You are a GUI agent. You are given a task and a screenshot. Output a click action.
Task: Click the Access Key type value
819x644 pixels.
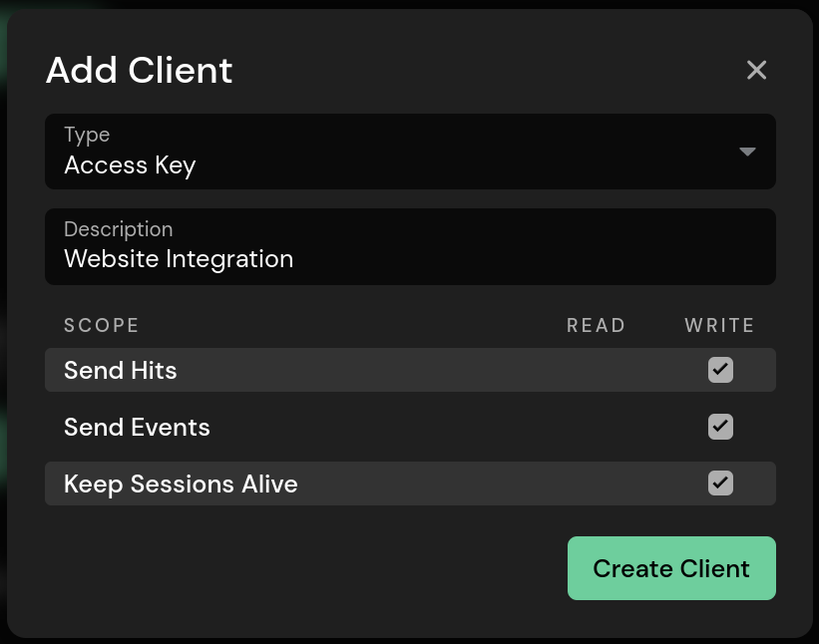[x=130, y=165]
